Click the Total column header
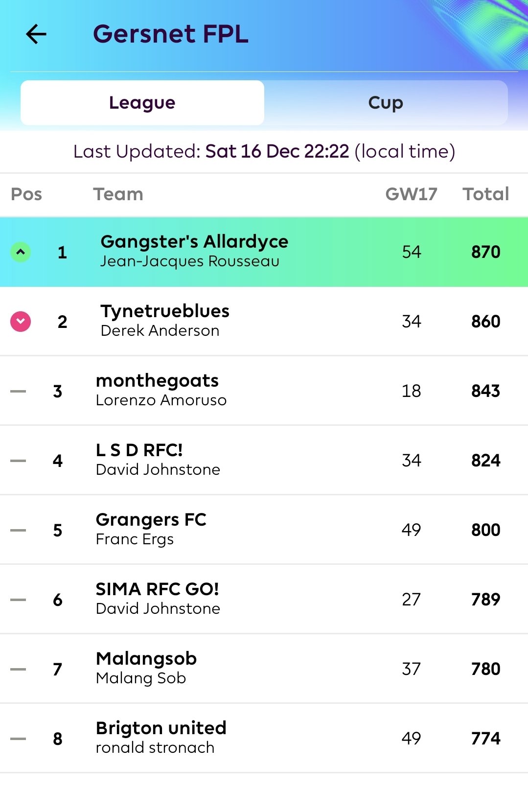Image resolution: width=528 pixels, height=812 pixels. click(x=486, y=194)
